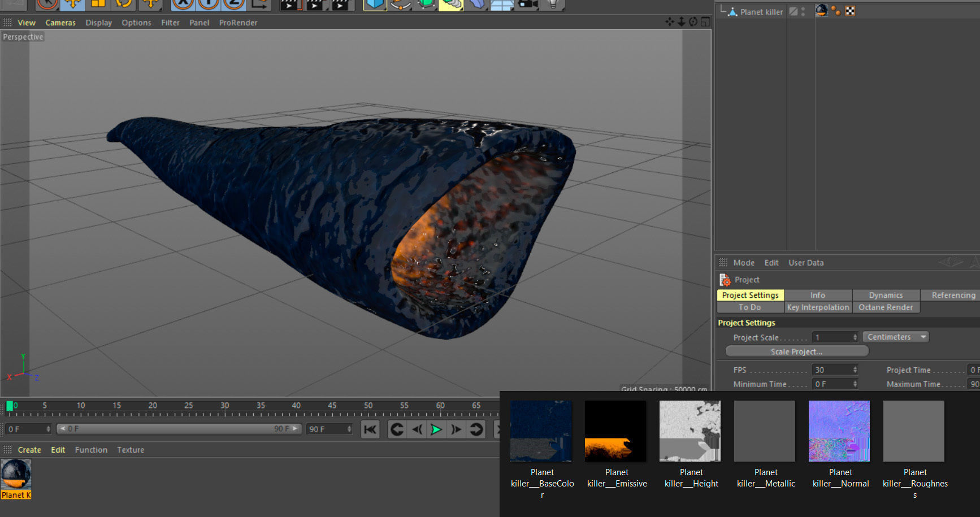
Task: Open the ProRender menu
Action: pos(238,23)
